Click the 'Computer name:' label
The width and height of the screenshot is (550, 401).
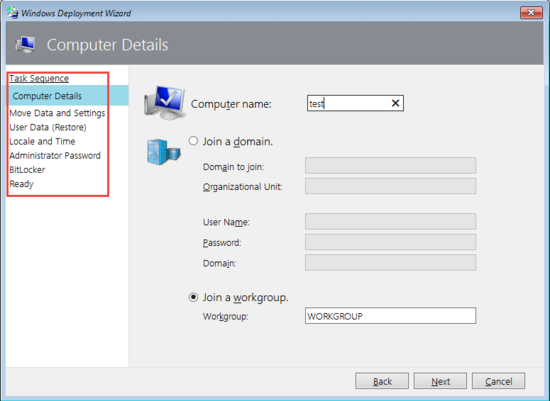pos(231,104)
